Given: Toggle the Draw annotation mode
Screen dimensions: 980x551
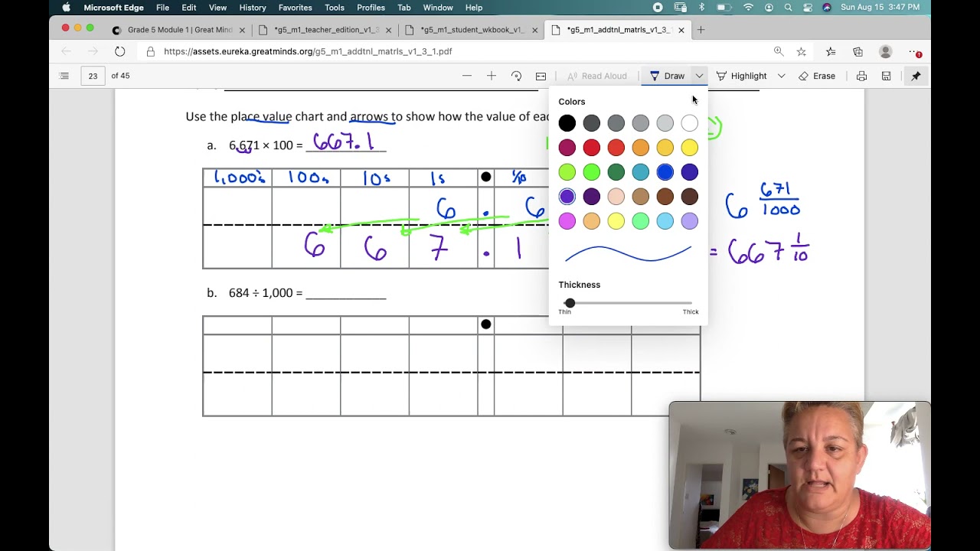Looking at the screenshot, I should pyautogui.click(x=668, y=76).
